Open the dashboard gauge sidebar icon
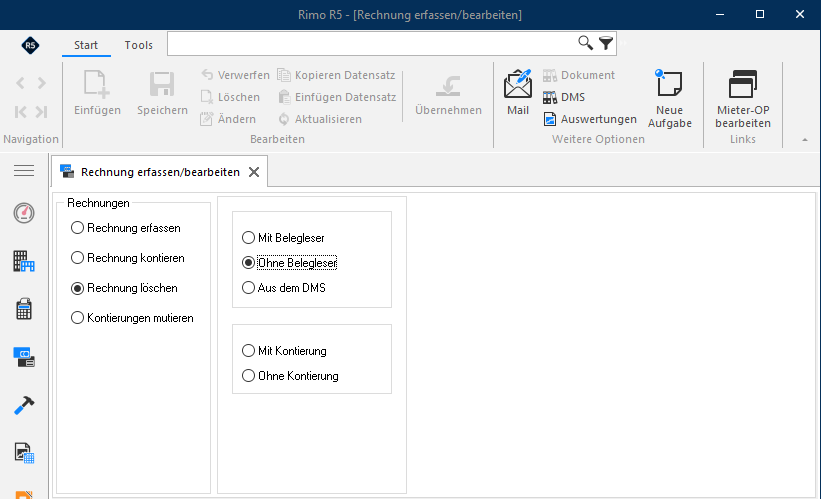Screen dimensions: 821x499 point(24,213)
